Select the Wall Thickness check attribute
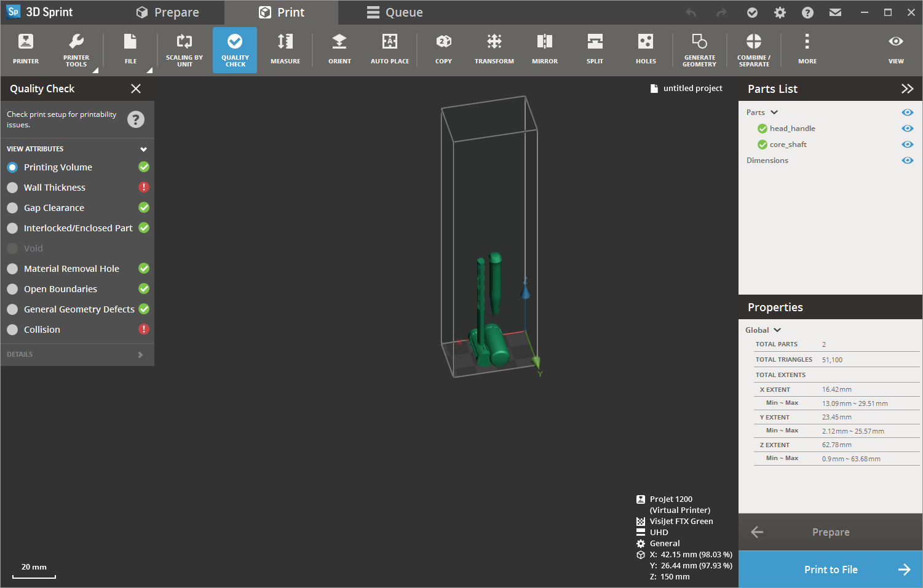This screenshot has height=588, width=923. tap(54, 187)
